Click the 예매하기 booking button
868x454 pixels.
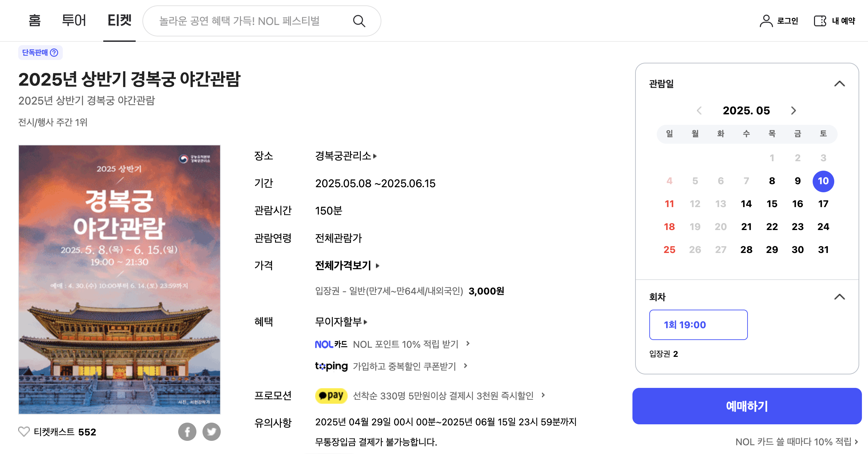click(x=747, y=406)
